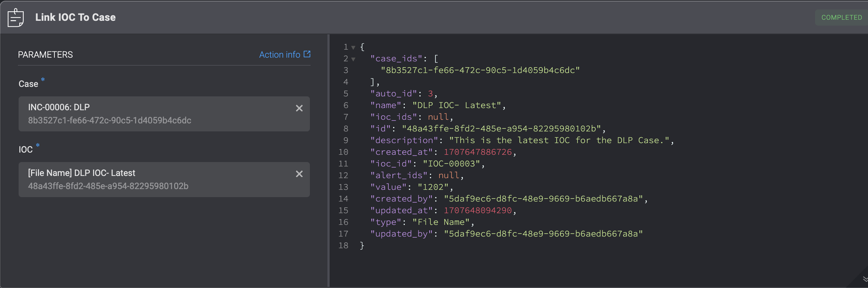Click the case ID string on JSON line 3
The height and width of the screenshot is (288, 868).
[x=480, y=70]
